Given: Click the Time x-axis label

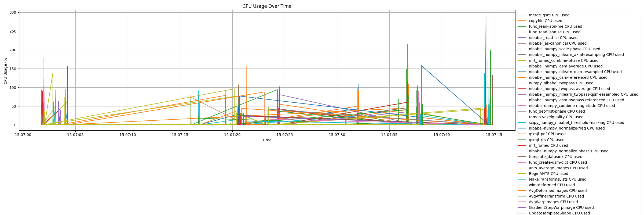Looking at the screenshot, I should [267, 140].
